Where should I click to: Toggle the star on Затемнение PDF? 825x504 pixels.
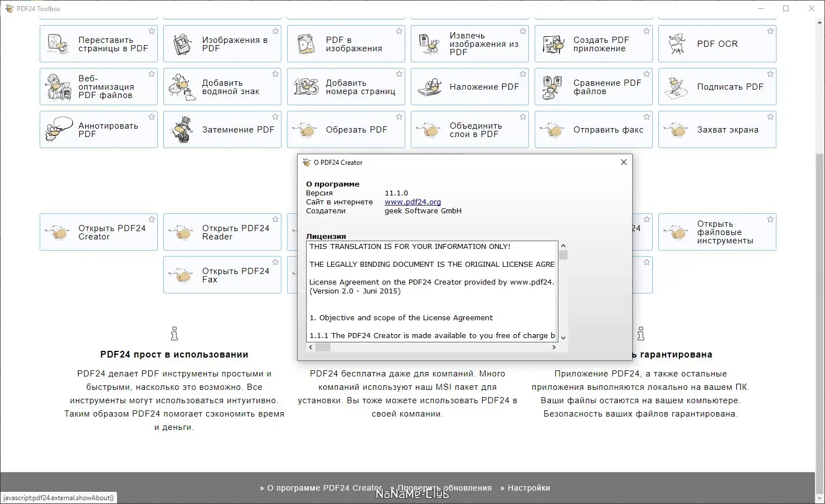pos(275,117)
